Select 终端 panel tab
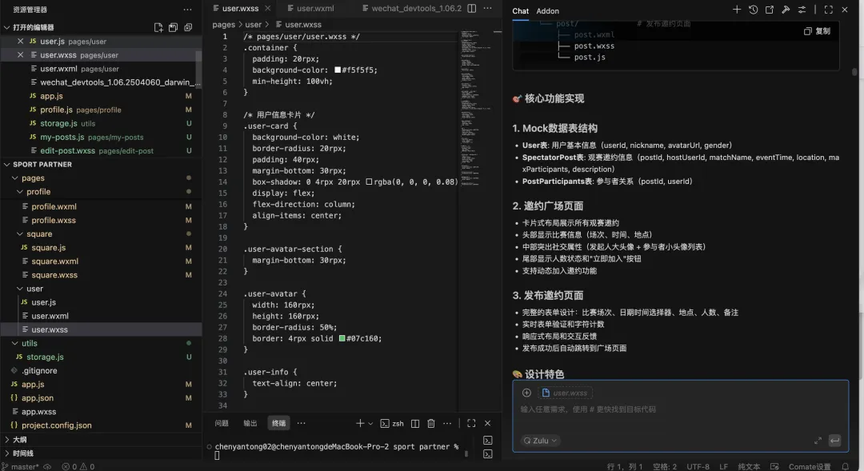Screen dimensions: 864x471 click(x=279, y=423)
